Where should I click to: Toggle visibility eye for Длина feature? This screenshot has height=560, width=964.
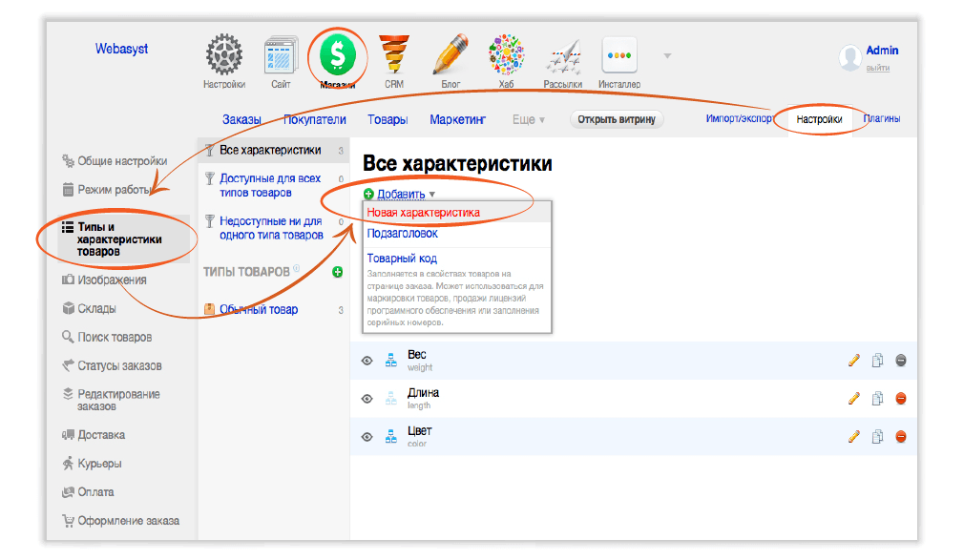(x=367, y=399)
